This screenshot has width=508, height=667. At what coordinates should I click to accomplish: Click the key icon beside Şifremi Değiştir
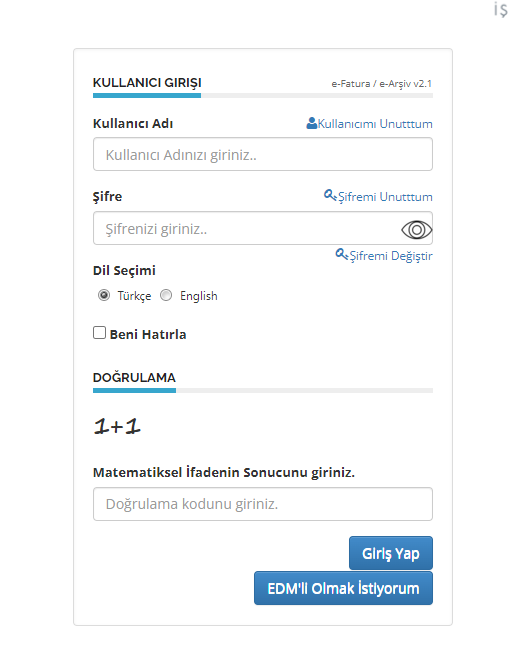[x=342, y=254]
